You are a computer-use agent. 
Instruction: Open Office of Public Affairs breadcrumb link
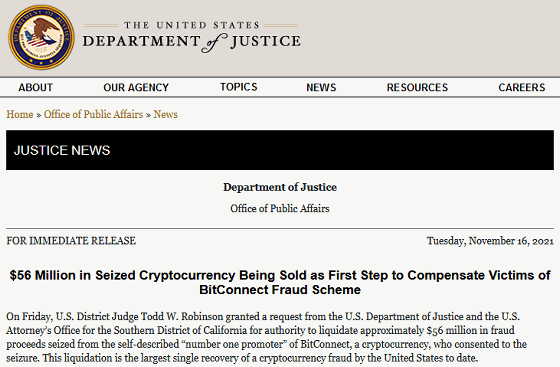tap(93, 114)
